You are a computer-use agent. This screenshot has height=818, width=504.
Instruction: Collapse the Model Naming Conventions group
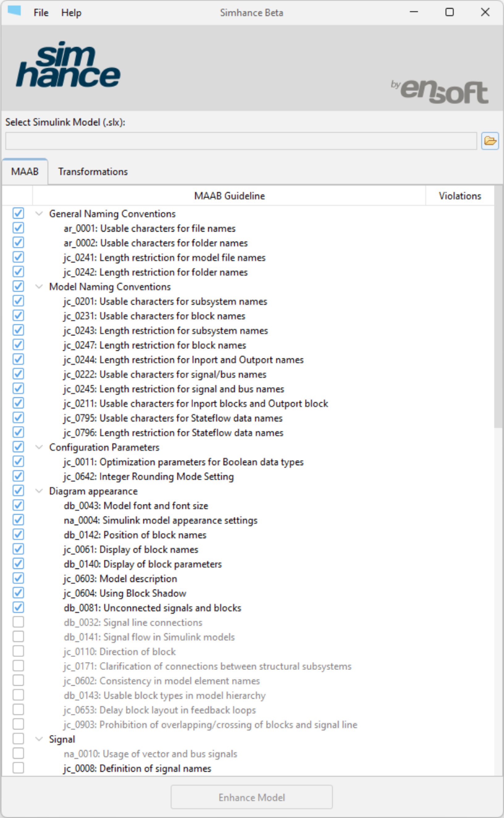(39, 287)
